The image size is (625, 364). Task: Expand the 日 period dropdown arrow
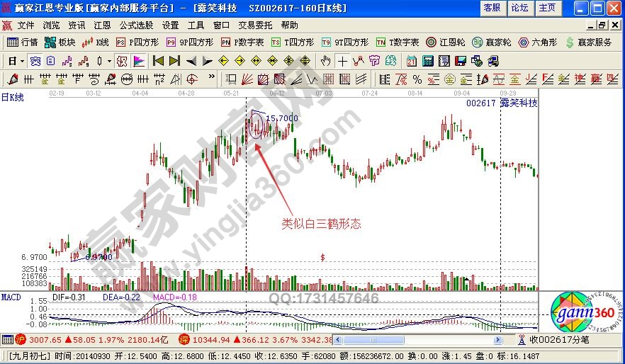(23, 60)
